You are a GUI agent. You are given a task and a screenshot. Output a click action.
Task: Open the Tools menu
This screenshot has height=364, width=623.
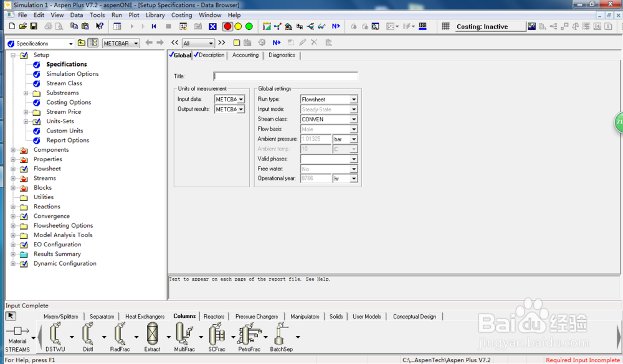point(97,15)
